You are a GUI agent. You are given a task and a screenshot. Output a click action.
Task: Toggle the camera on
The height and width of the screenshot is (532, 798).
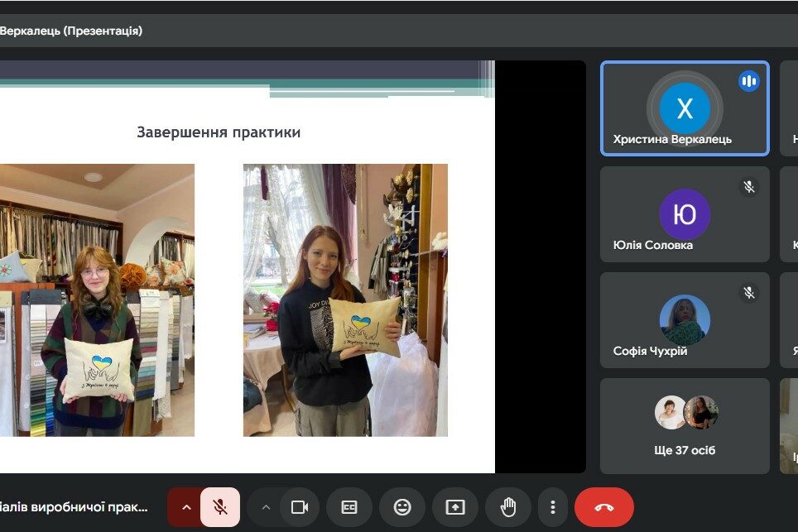click(x=299, y=507)
